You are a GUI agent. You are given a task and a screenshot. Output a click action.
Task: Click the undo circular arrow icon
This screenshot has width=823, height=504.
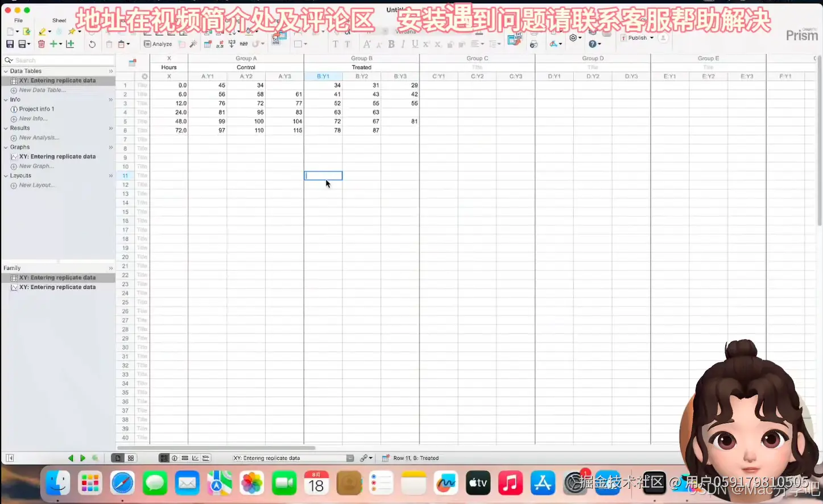92,44
